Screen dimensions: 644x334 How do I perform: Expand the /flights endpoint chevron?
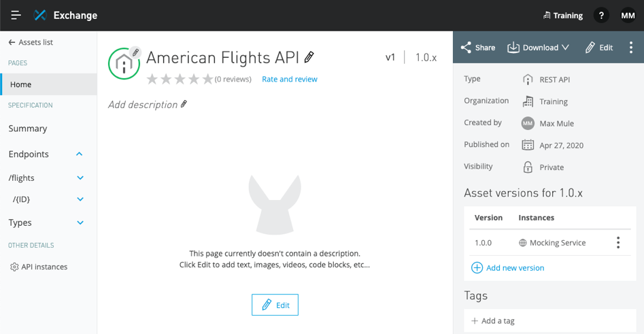pos(80,178)
